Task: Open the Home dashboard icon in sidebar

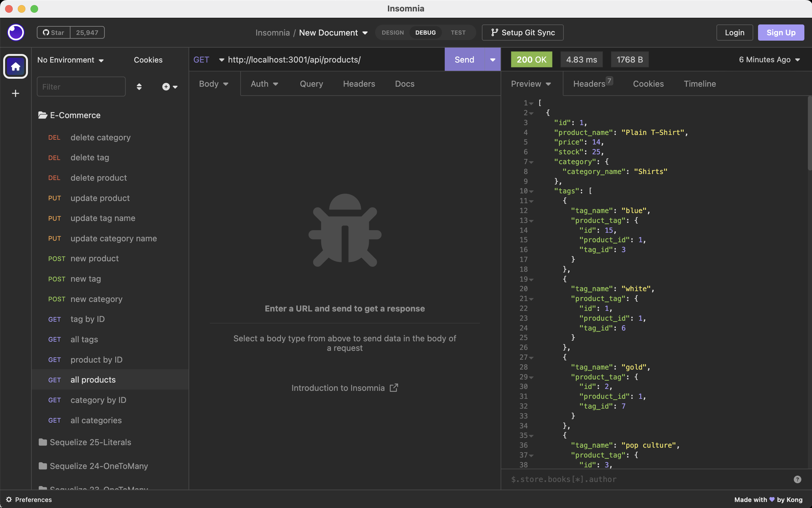Action: [16, 66]
